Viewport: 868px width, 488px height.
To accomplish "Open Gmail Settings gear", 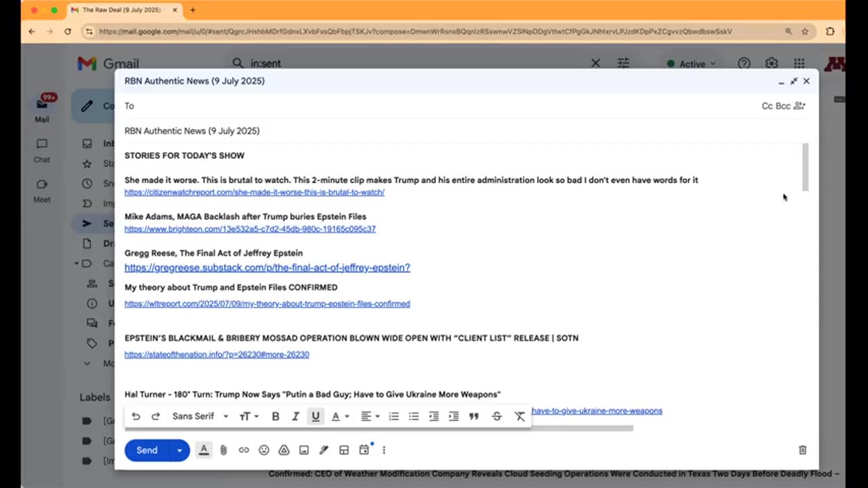I will (772, 64).
